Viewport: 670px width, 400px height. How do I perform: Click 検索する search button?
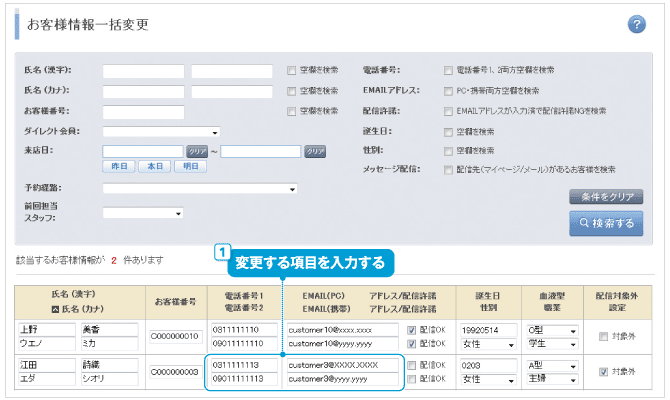tap(606, 223)
